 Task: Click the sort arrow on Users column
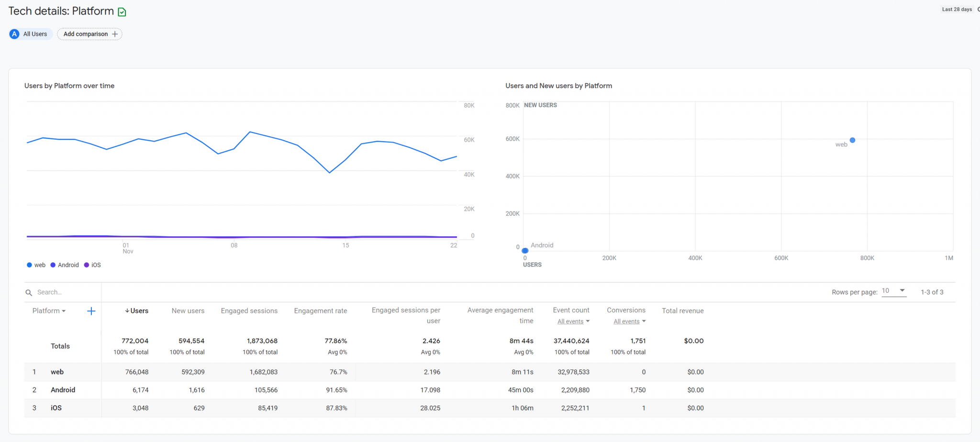point(127,311)
